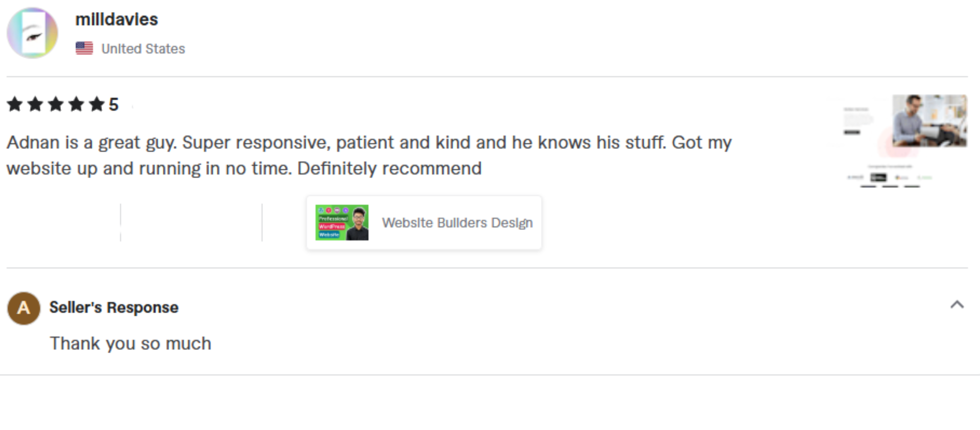Click the milldavies profile avatar
Image resolution: width=980 pixels, height=430 pixels.
tap(32, 33)
